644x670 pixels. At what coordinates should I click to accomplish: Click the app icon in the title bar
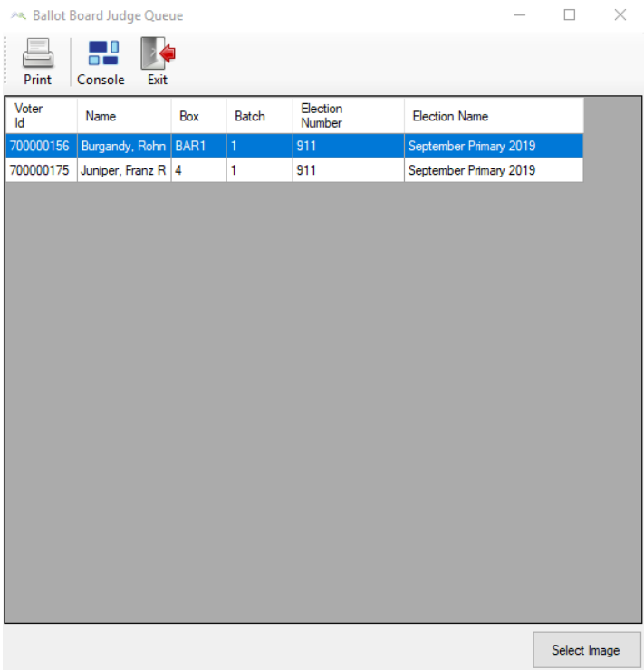[x=18, y=15]
